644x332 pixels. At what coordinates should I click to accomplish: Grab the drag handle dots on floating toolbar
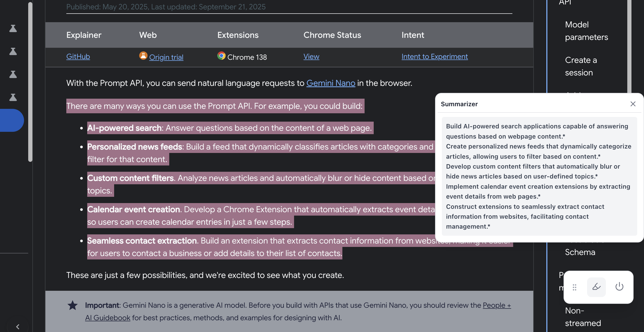(574, 287)
